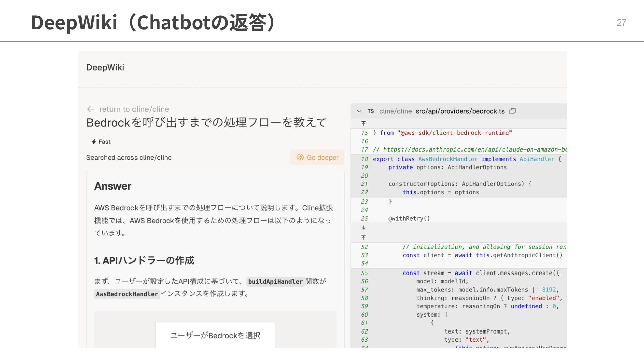Expand code above line 15
Viewport: 644px width, 362px height.
click(x=363, y=124)
